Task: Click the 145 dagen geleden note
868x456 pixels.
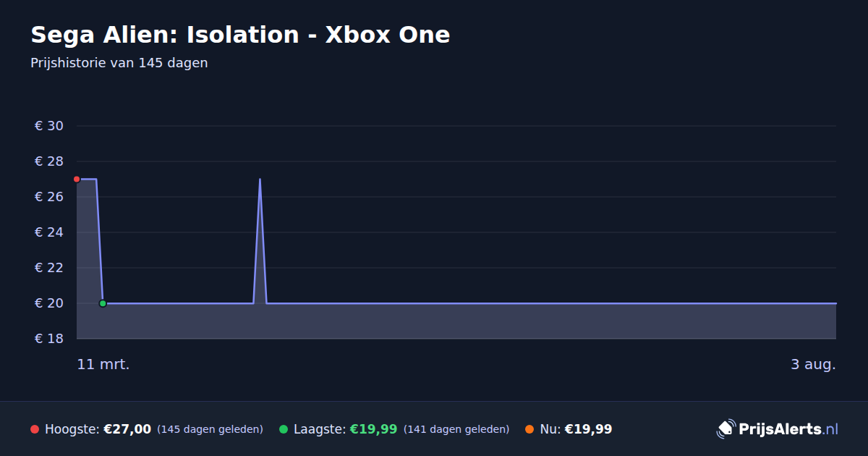Action: pyautogui.click(x=210, y=430)
